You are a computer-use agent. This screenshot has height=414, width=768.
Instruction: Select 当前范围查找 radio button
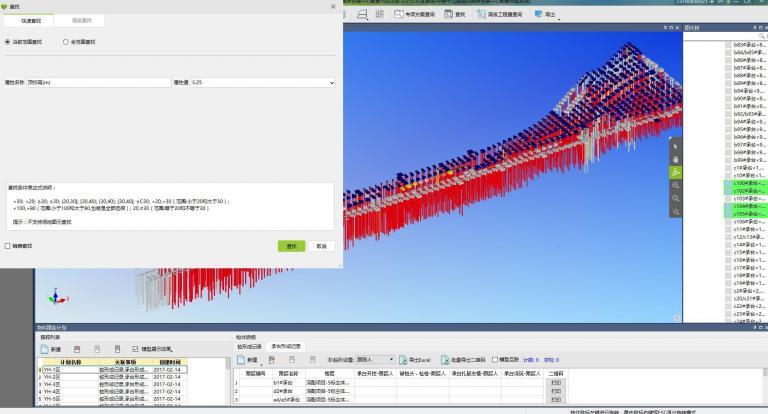pos(9,42)
